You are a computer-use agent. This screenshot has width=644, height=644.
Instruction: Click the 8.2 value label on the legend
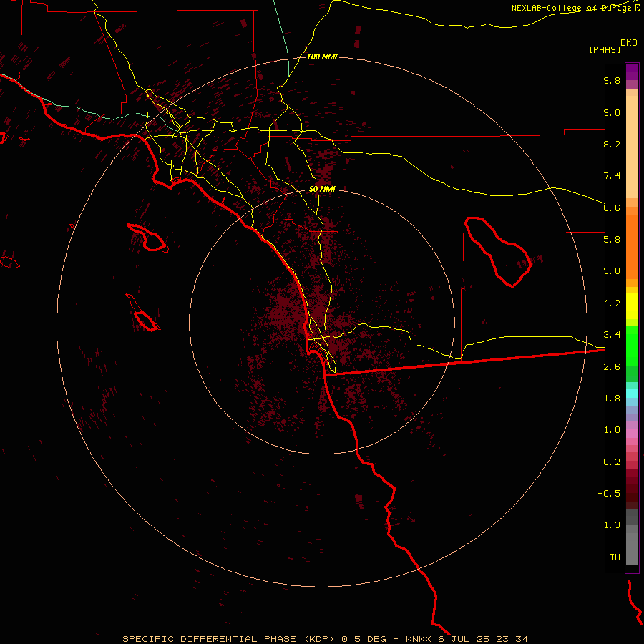(x=612, y=144)
